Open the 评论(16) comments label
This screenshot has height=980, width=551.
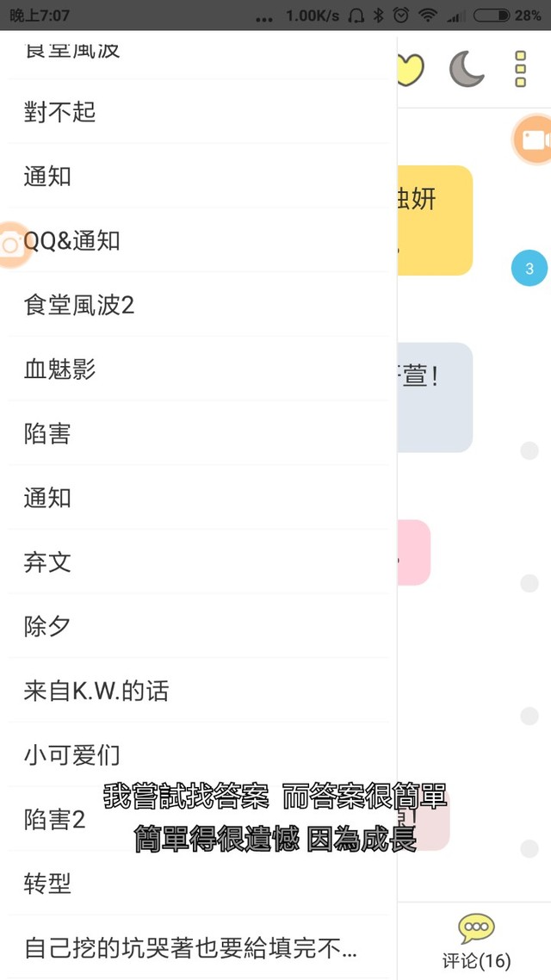pyautogui.click(x=476, y=960)
